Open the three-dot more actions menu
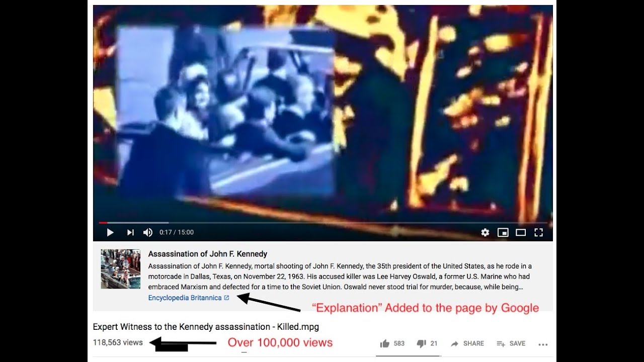Image resolution: width=644 pixels, height=362 pixels. click(543, 344)
